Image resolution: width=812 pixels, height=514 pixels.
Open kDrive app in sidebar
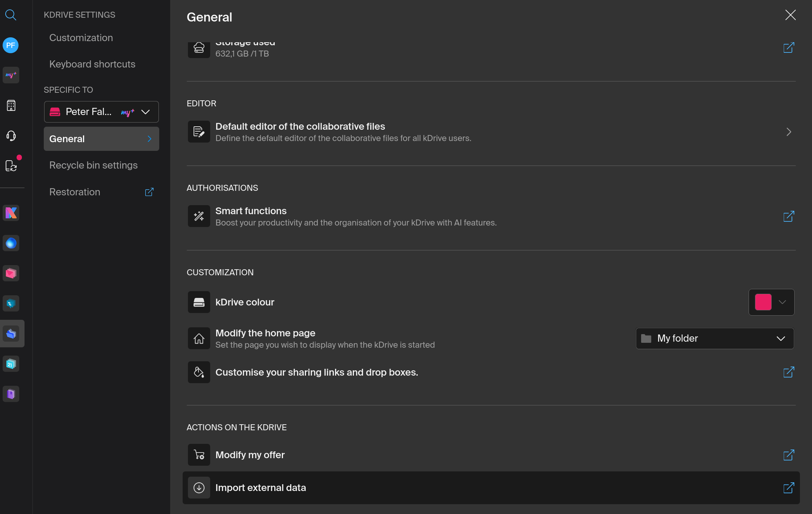11,334
